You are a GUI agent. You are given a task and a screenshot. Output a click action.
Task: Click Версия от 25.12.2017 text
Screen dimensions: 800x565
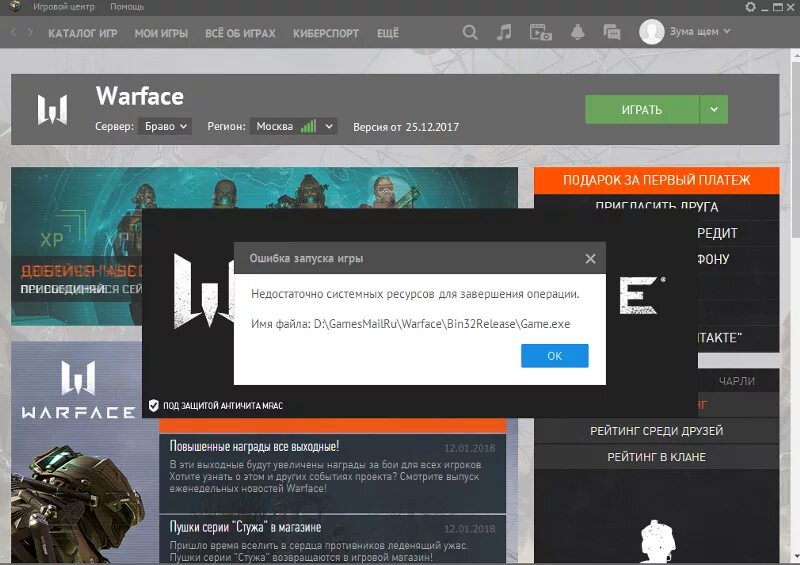[406, 127]
